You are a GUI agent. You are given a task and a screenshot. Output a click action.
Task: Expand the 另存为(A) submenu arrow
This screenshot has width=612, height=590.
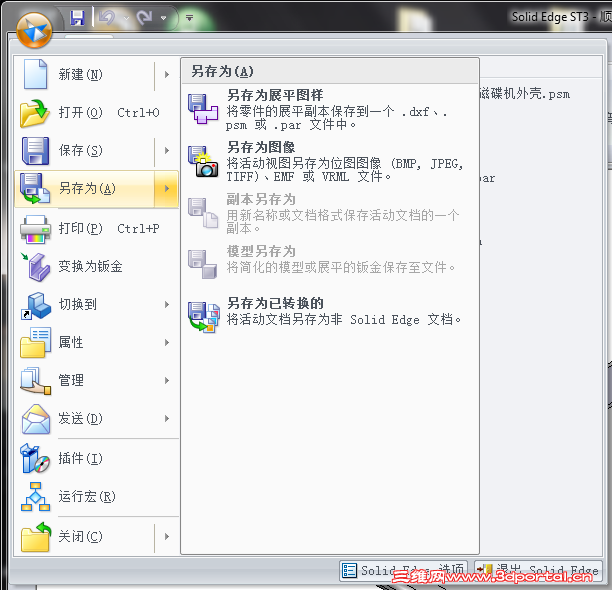coord(167,188)
